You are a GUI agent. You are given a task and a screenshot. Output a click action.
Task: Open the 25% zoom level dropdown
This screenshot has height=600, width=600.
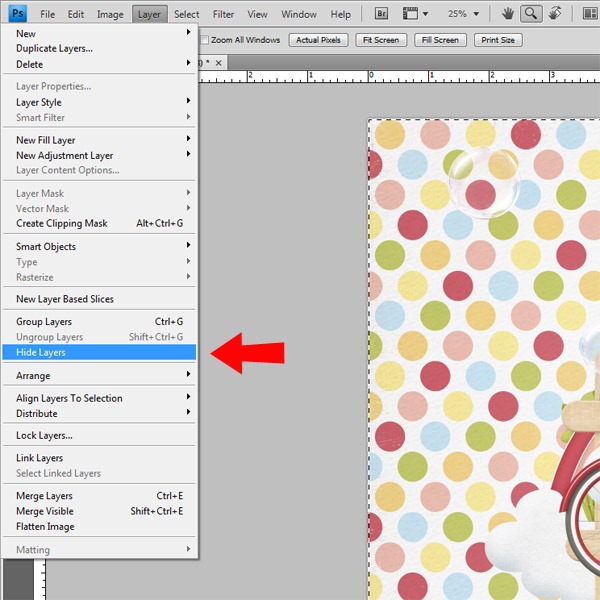(x=463, y=14)
